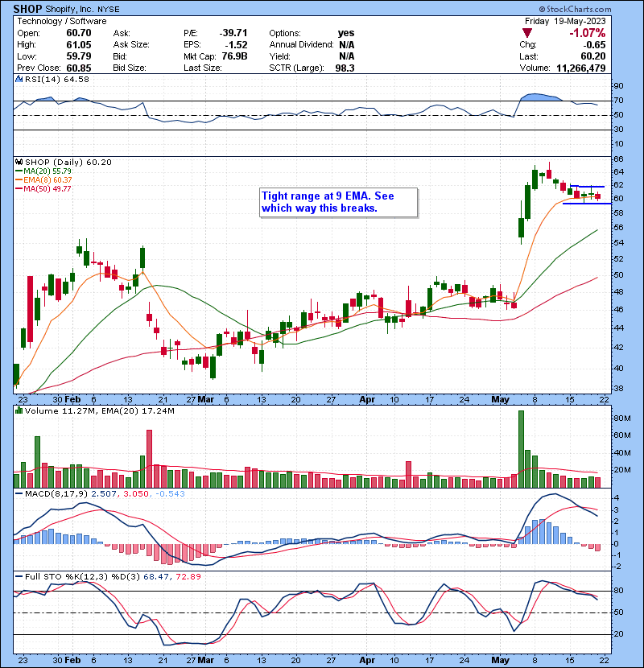Click the Options value yes
The width and height of the screenshot is (644, 668).
tap(346, 33)
